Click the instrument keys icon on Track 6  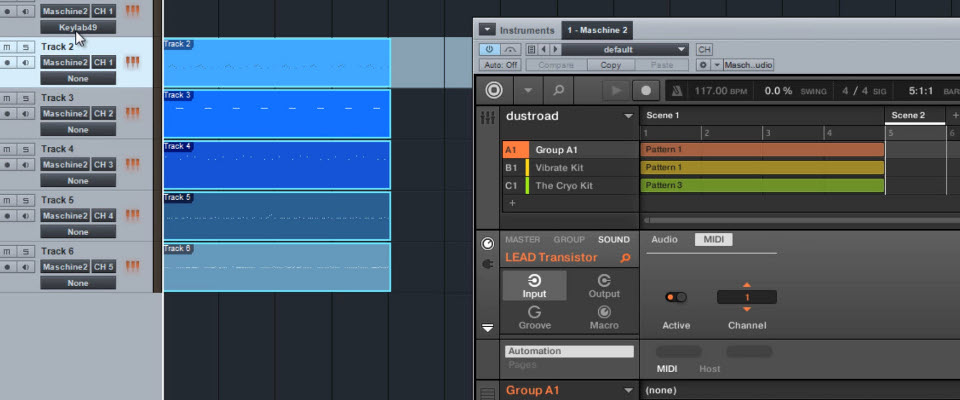pyautogui.click(x=132, y=266)
